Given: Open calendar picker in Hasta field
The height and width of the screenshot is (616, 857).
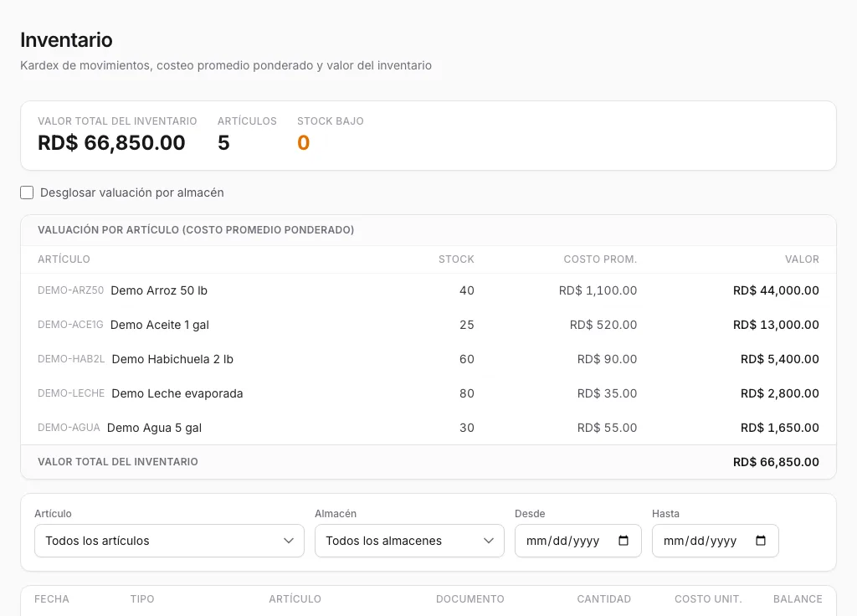Looking at the screenshot, I should coord(760,541).
